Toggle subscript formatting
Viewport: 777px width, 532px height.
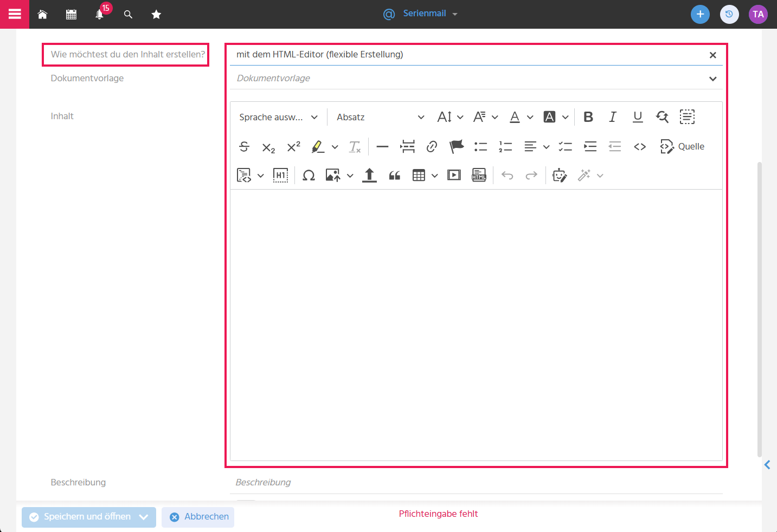(268, 147)
